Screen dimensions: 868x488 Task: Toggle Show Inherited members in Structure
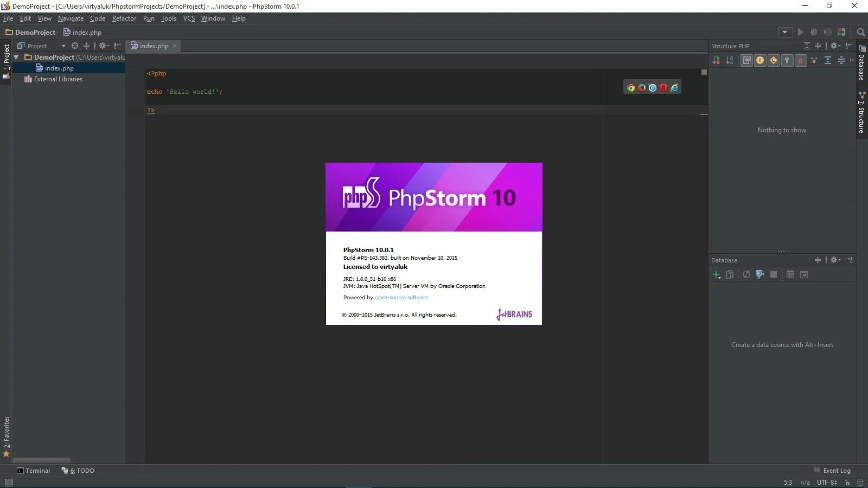tap(747, 61)
